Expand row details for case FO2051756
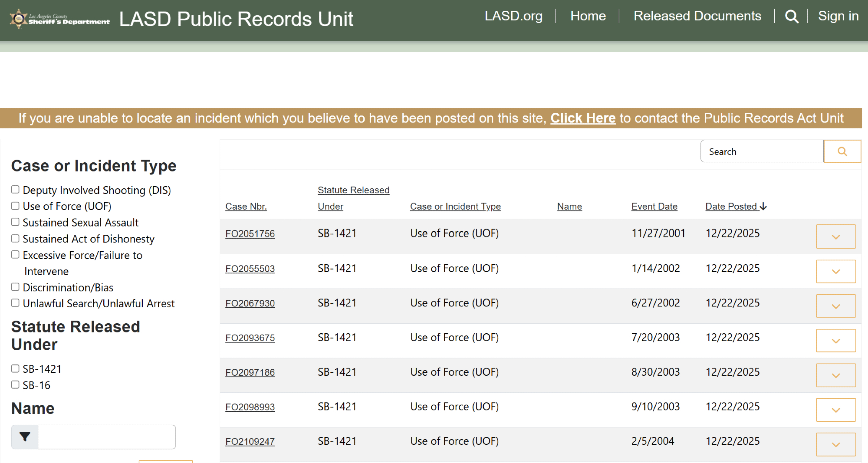The height and width of the screenshot is (463, 868). click(835, 236)
